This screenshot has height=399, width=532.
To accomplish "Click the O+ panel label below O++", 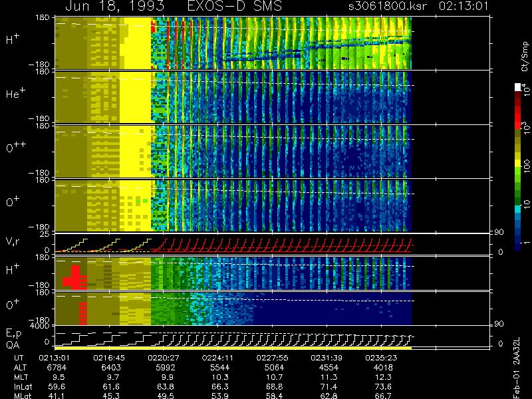I will point(13,202).
